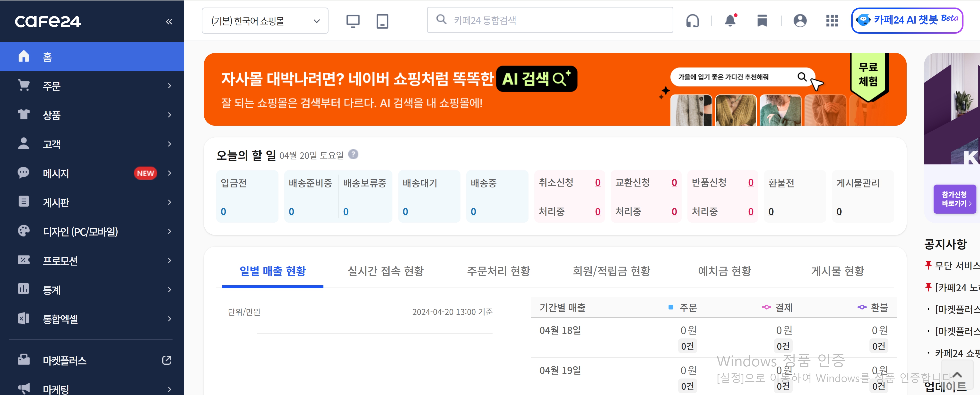The image size is (980, 395).
Task: Collapse the sidebar with double-chevron icon
Action: [x=169, y=22]
